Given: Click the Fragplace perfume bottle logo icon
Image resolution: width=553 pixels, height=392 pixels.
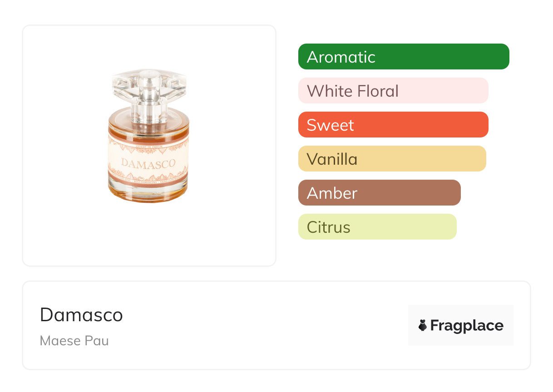Looking at the screenshot, I should point(423,325).
